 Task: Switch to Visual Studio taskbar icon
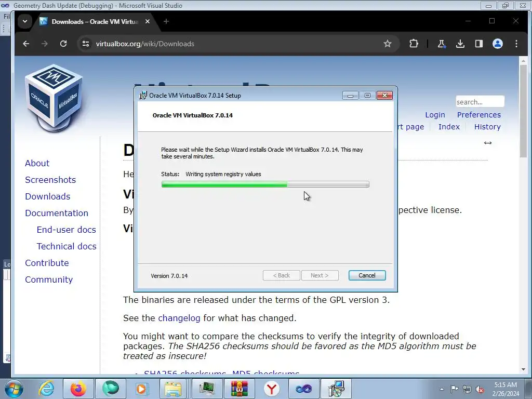click(303, 389)
